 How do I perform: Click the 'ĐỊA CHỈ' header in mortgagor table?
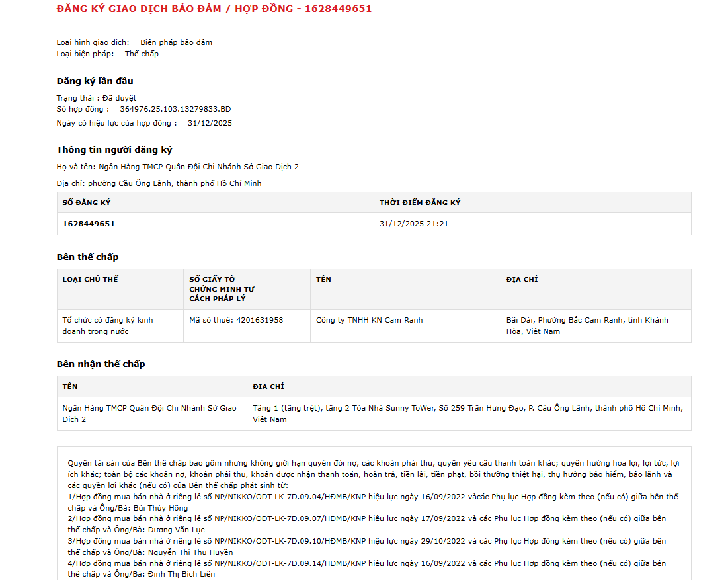point(596,289)
